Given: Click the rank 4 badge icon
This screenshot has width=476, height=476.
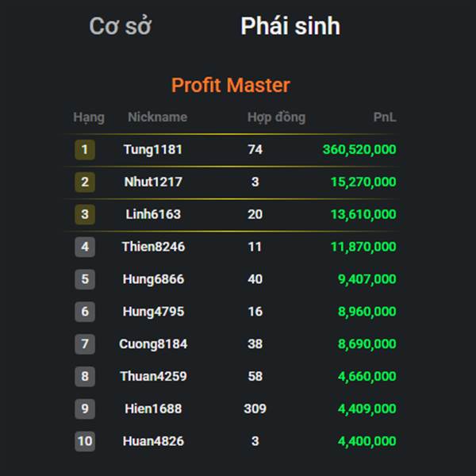Looking at the screenshot, I should pyautogui.click(x=85, y=247).
